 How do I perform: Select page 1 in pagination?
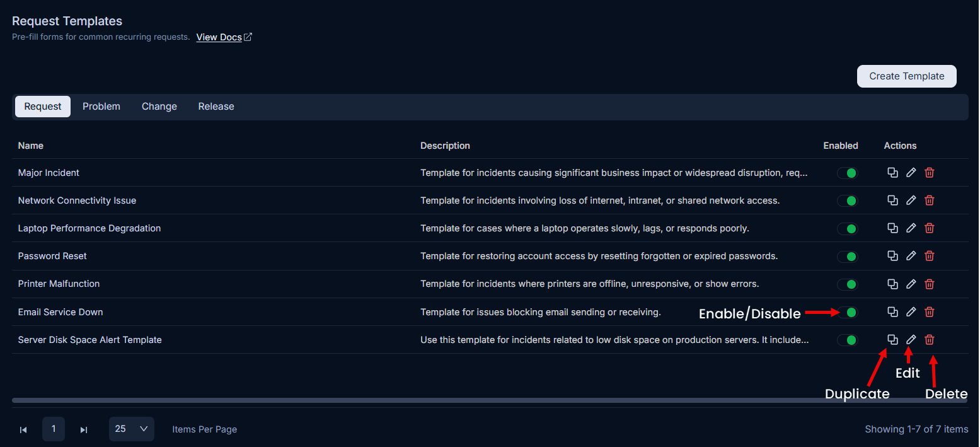(x=54, y=429)
